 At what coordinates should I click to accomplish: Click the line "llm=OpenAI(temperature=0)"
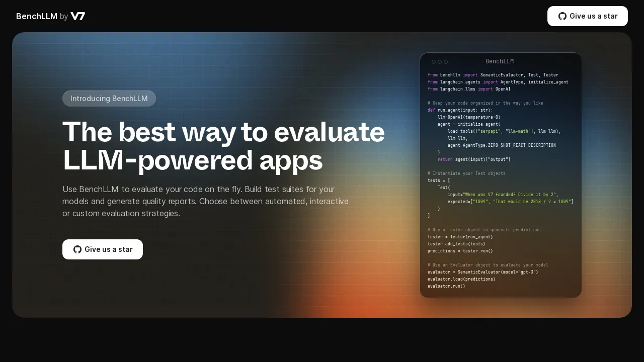click(469, 117)
